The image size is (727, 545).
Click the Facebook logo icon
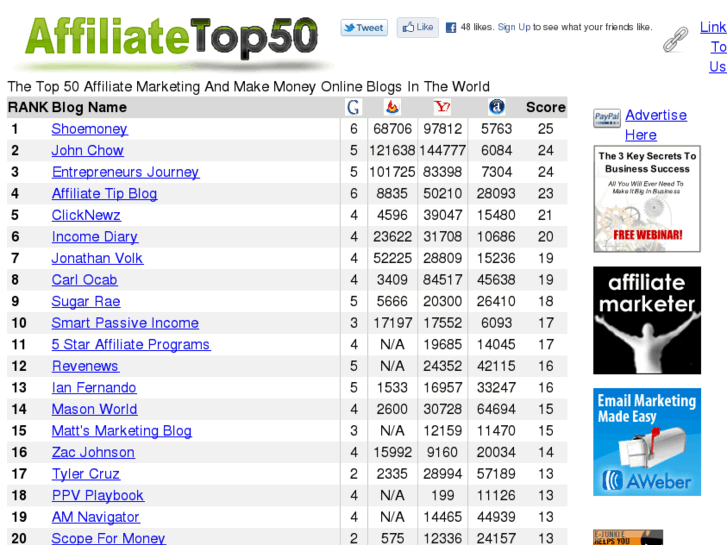[x=451, y=27]
